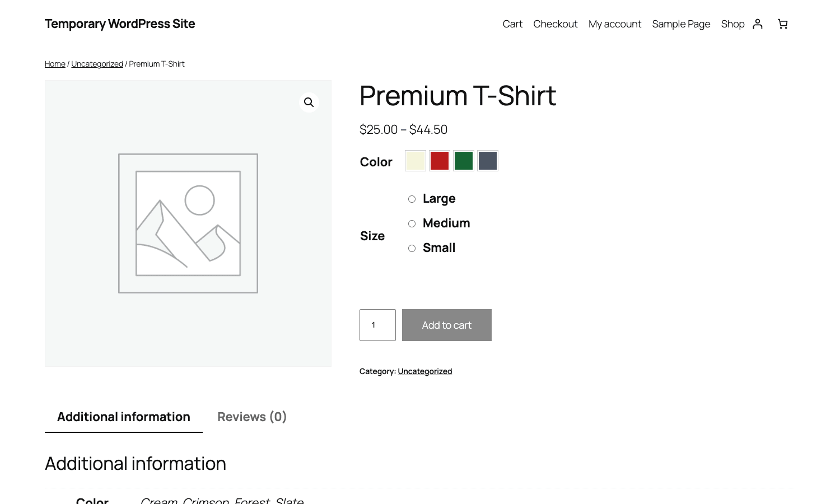Click the Add to cart button

click(x=447, y=325)
